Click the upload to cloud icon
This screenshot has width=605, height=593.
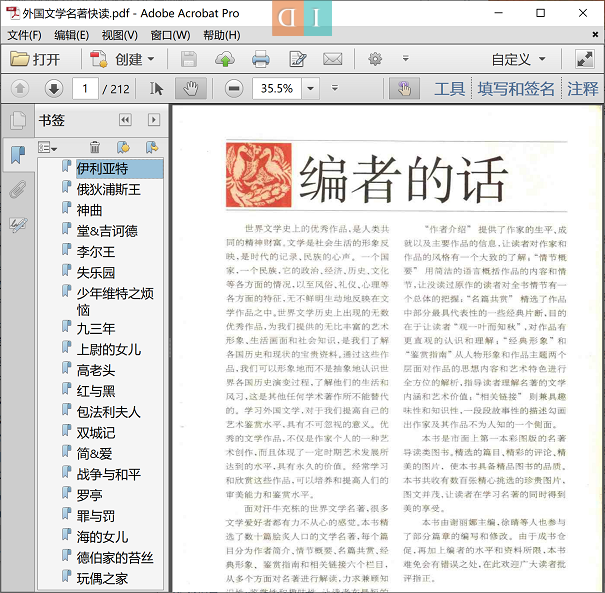(x=225, y=59)
